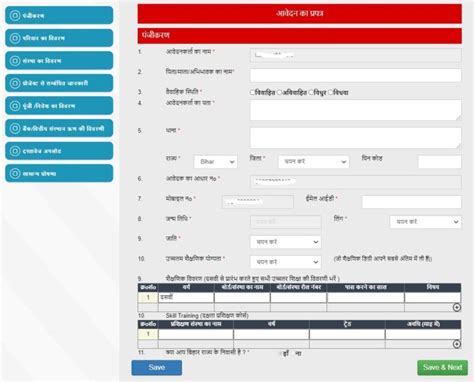Open the sixth sidebar menu item
Image resolution: width=474 pixels, height=382 pixels.
pyautogui.click(x=59, y=128)
